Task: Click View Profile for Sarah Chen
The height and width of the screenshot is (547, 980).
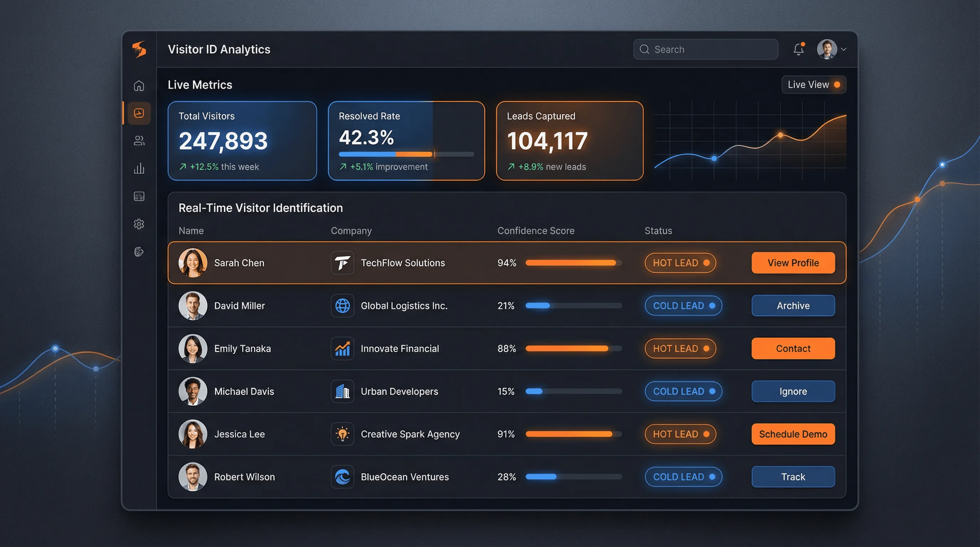Action: point(793,263)
